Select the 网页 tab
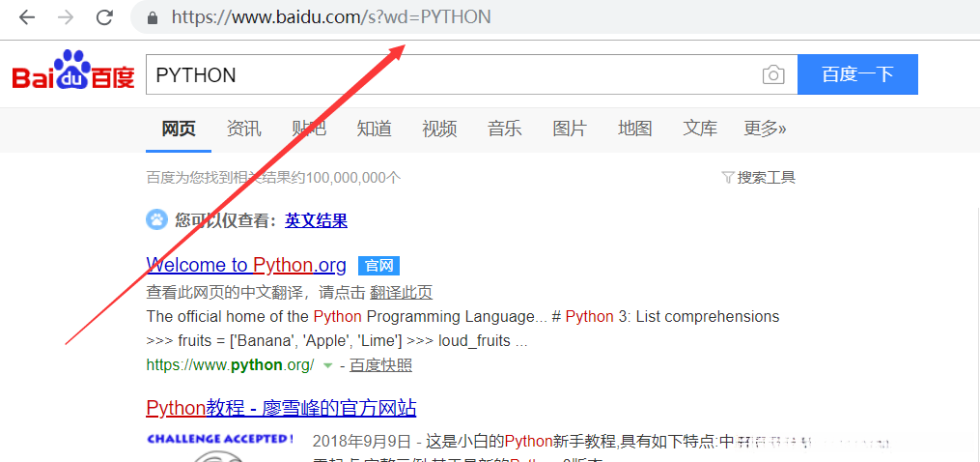Viewport: 980px width, 462px height. click(179, 129)
